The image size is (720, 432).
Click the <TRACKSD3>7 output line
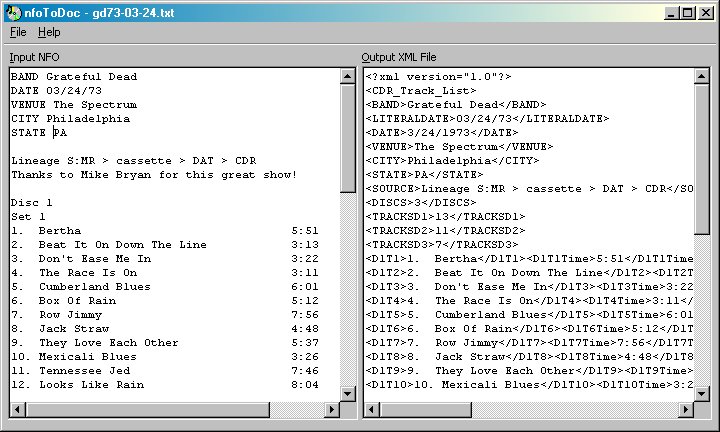[442, 245]
